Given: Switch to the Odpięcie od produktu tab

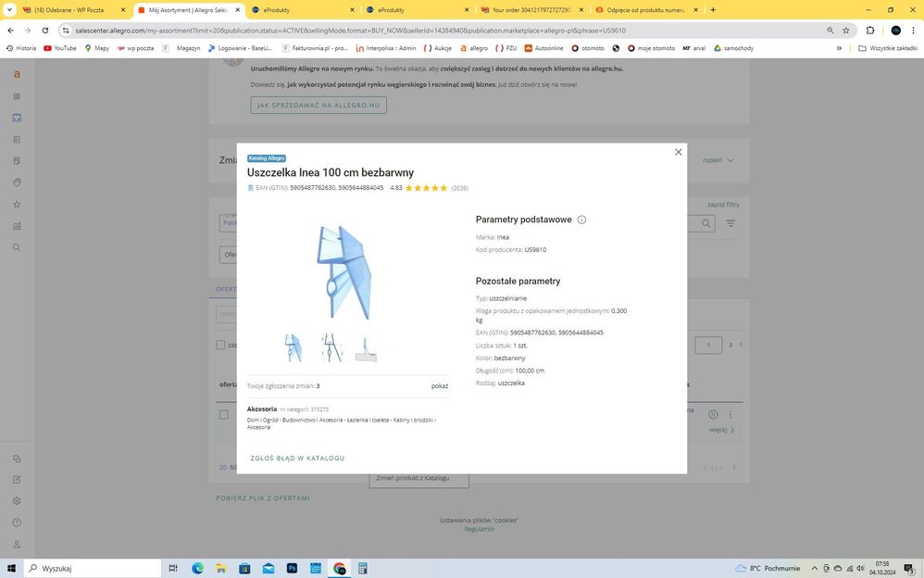Looking at the screenshot, I should click(x=646, y=10).
